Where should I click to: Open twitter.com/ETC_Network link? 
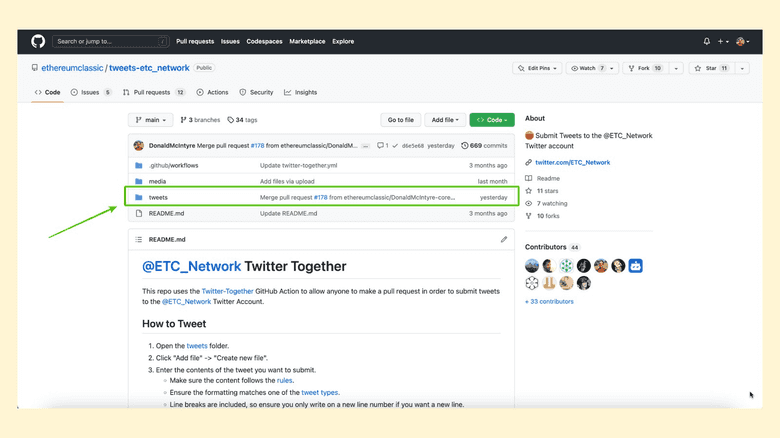[x=572, y=162]
